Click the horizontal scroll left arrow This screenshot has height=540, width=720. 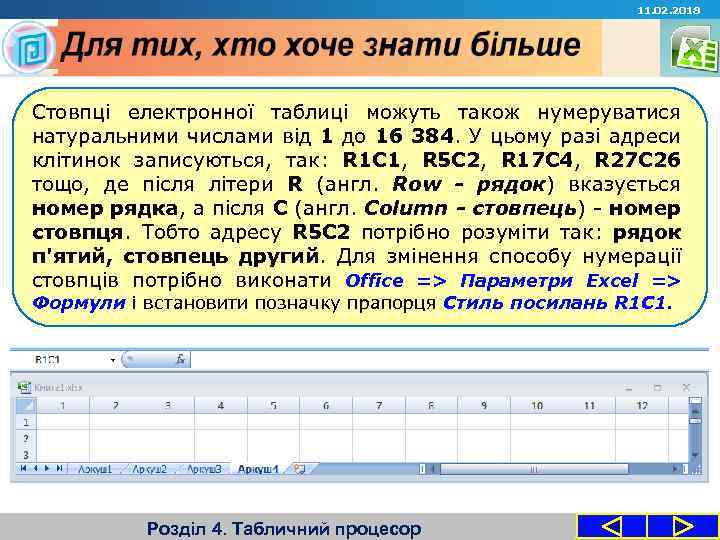click(x=432, y=469)
